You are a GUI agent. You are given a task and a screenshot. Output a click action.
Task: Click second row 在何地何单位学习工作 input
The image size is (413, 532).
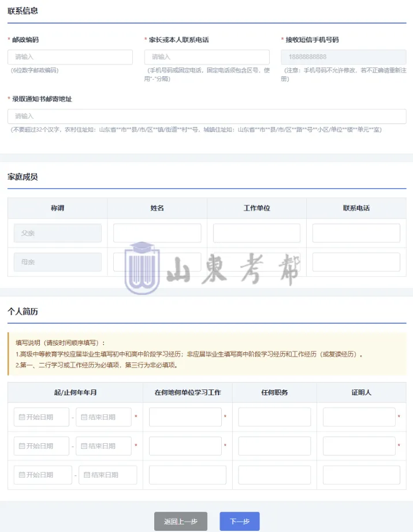(185, 446)
